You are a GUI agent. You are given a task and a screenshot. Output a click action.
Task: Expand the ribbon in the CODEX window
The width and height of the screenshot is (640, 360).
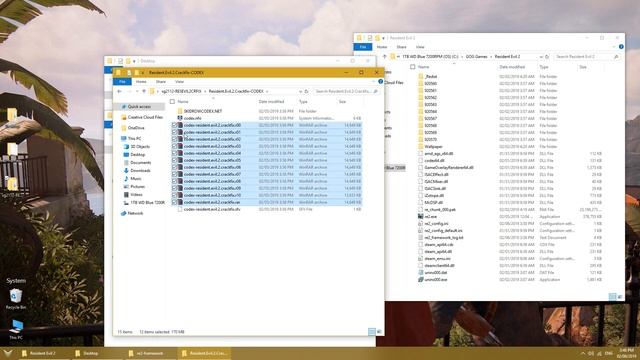pos(373,82)
